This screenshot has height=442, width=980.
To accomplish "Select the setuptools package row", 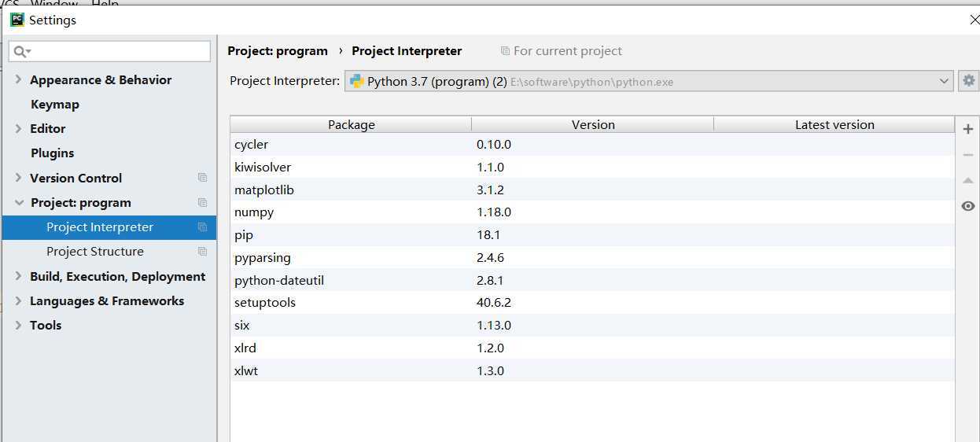I will click(x=592, y=303).
